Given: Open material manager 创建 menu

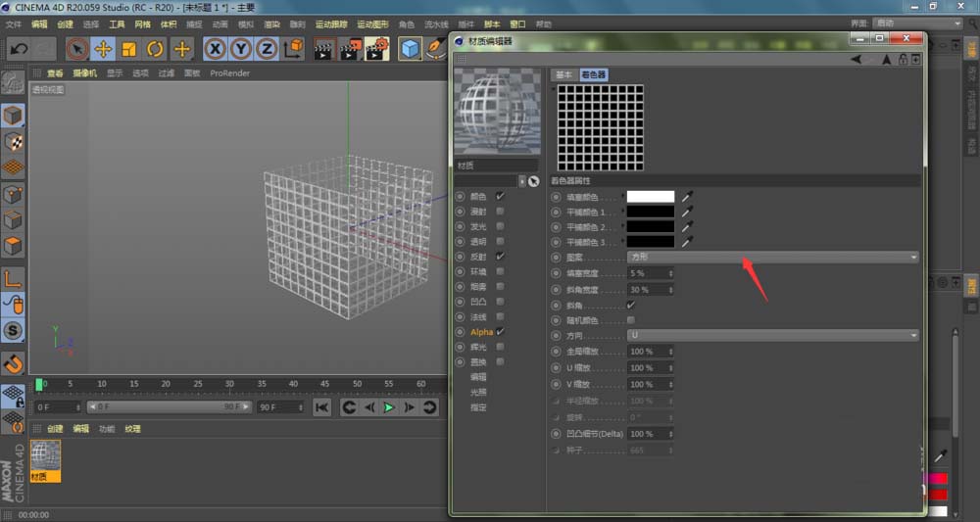Looking at the screenshot, I should pyautogui.click(x=55, y=429).
